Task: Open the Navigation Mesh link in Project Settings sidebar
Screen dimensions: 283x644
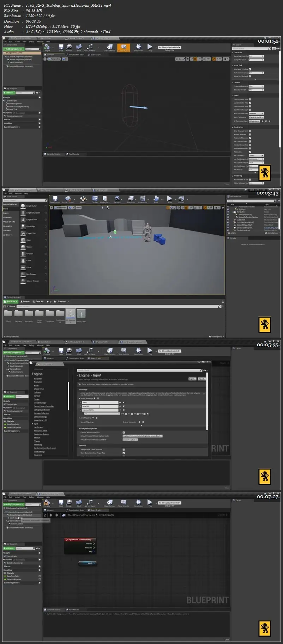Action: coord(40,431)
